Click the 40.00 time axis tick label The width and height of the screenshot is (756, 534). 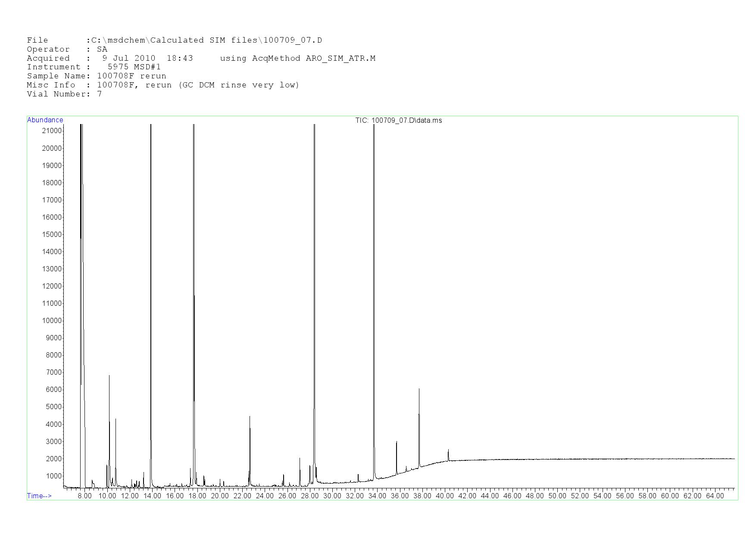click(x=444, y=496)
